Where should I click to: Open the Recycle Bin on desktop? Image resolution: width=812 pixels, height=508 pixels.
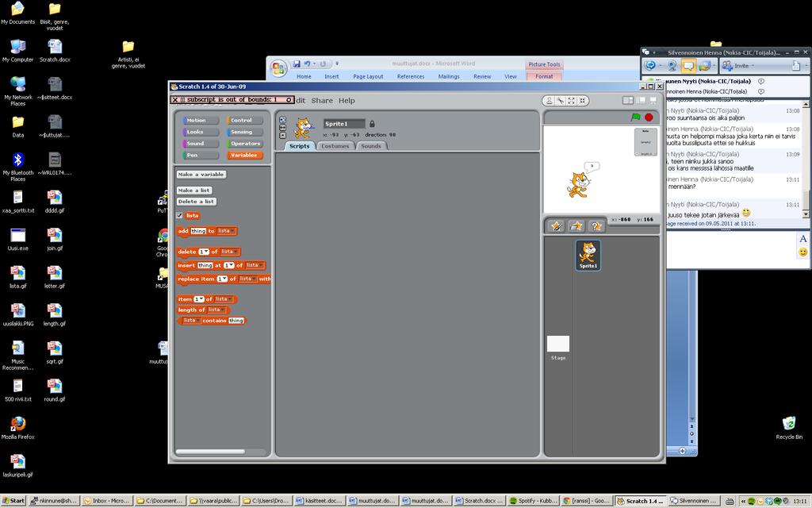(x=789, y=428)
